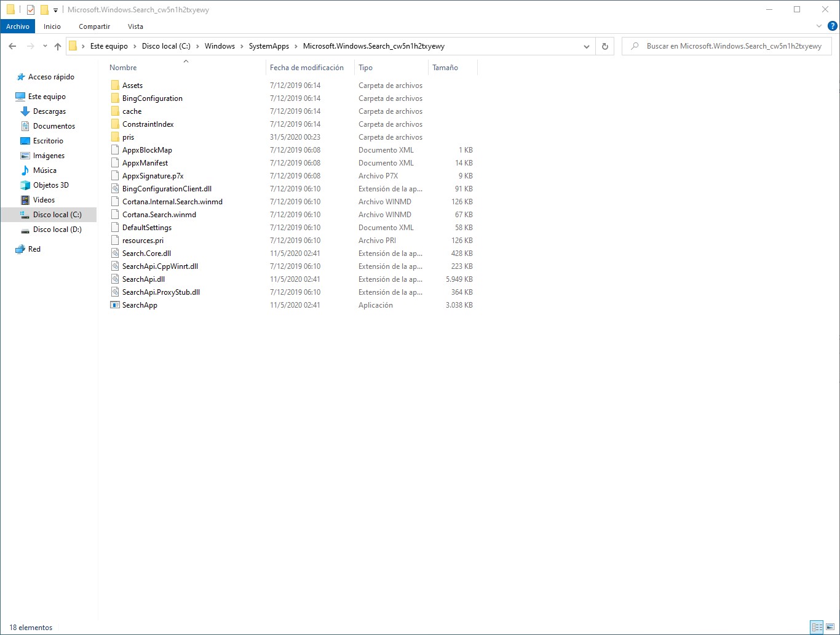Select the AppxBlockMap file icon
840x635 pixels.
(115, 150)
